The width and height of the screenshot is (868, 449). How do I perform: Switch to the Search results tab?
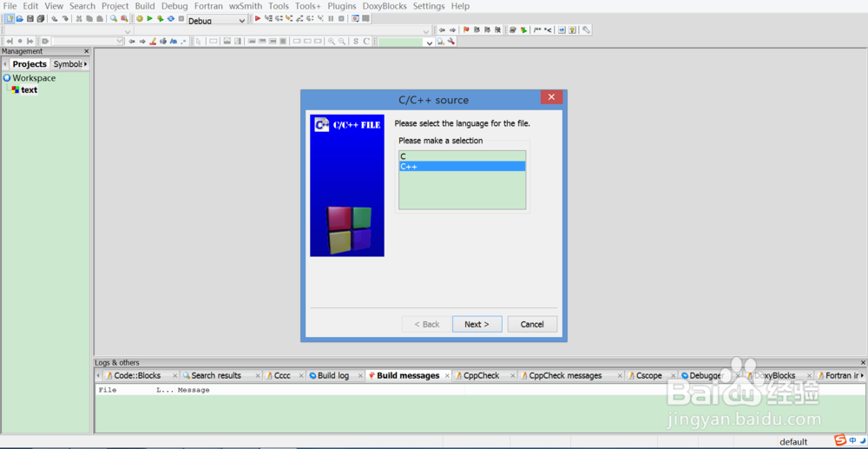click(216, 375)
